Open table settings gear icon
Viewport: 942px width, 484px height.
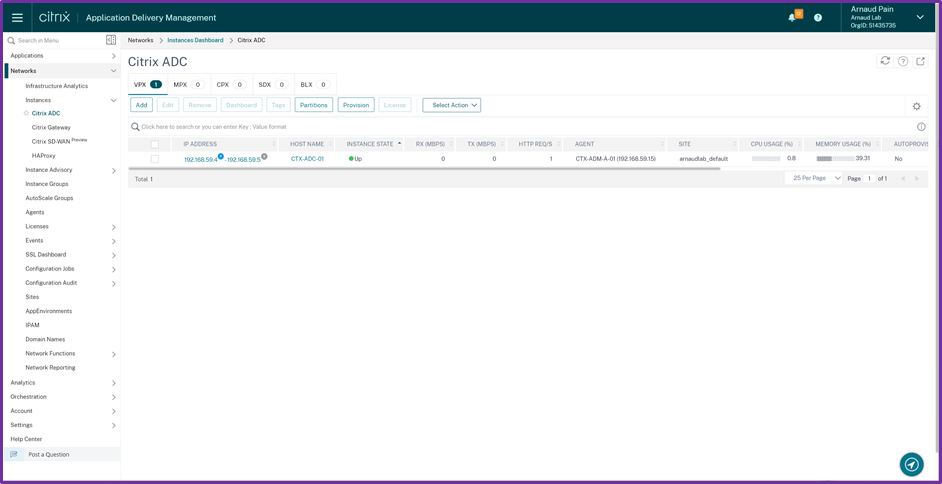[x=916, y=106]
